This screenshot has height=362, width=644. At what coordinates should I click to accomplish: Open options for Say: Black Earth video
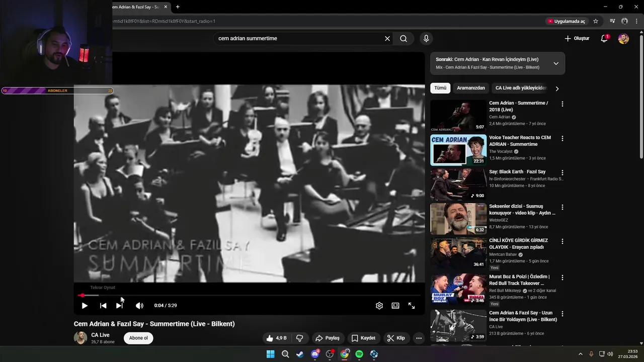coord(562,172)
